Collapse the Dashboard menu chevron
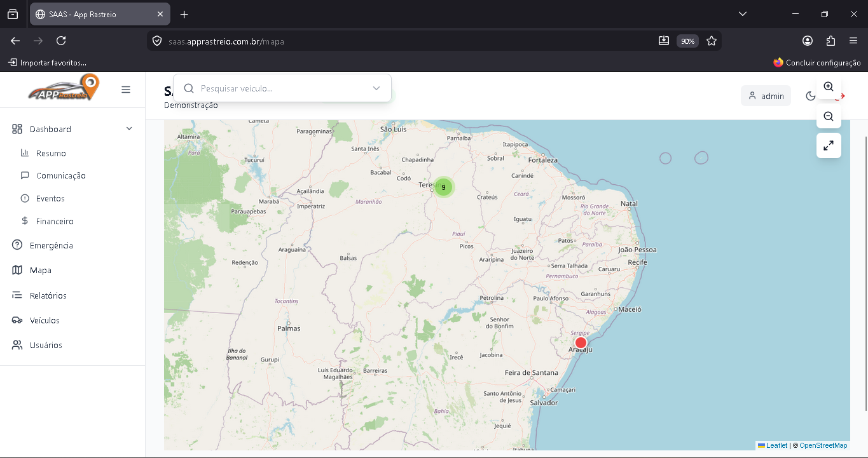868x458 pixels. pos(129,129)
